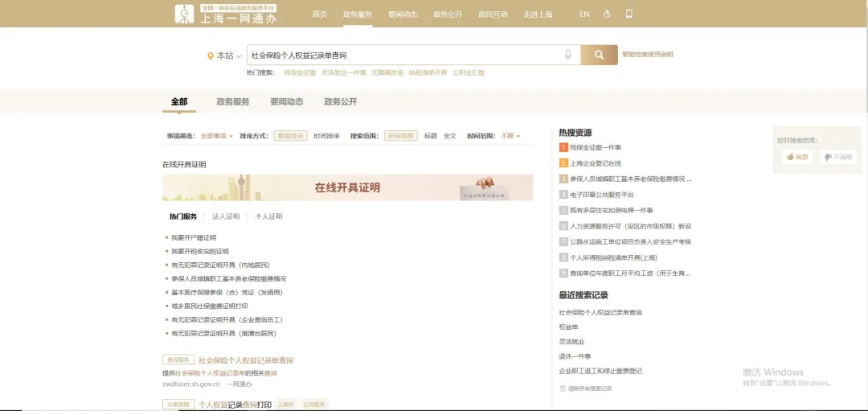Image resolution: width=868 pixels, height=411 pixels.
Task: Activate voice input microphone icon
Action: click(x=568, y=55)
